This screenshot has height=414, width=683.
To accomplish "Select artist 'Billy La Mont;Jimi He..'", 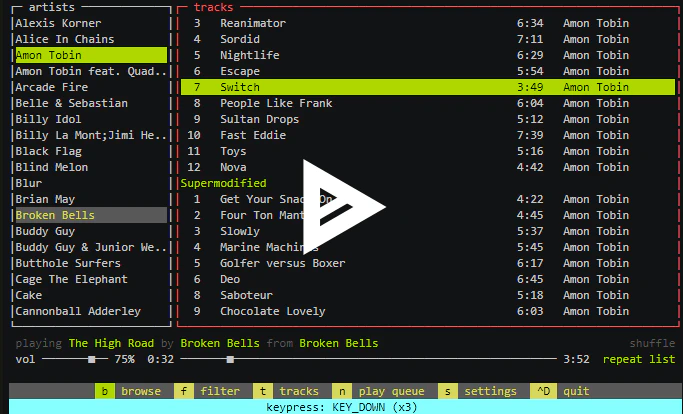I will [x=91, y=135].
